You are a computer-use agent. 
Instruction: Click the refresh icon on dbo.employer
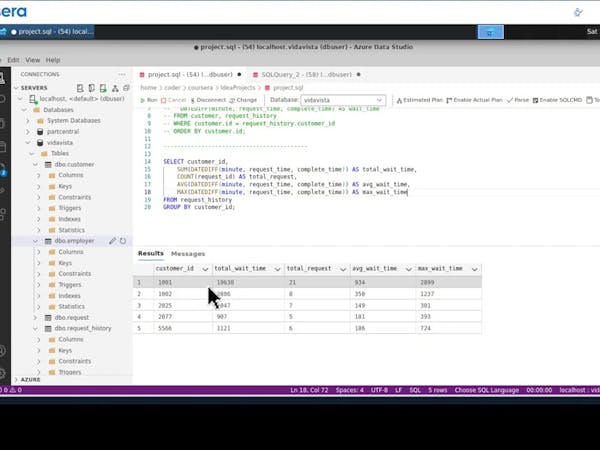pyautogui.click(x=123, y=241)
